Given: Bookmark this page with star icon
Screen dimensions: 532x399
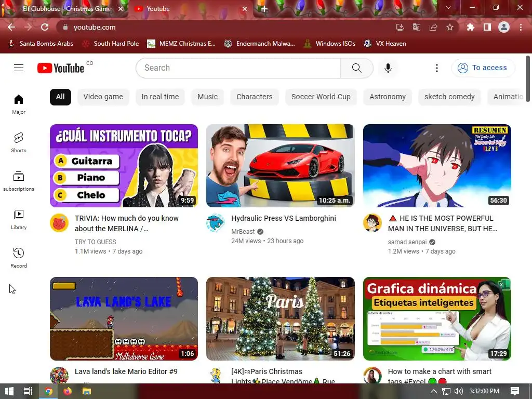Looking at the screenshot, I should pyautogui.click(x=449, y=27).
